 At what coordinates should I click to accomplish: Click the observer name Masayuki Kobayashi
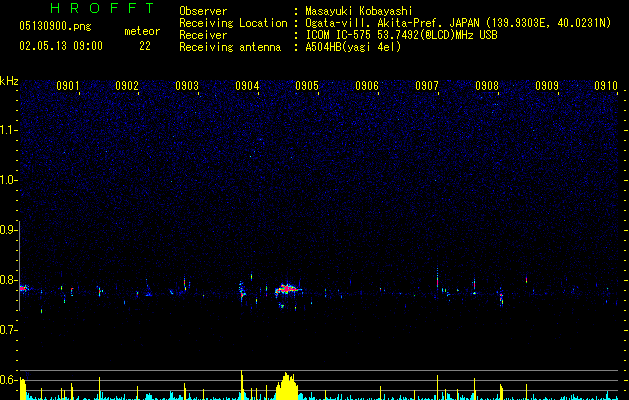coord(359,11)
